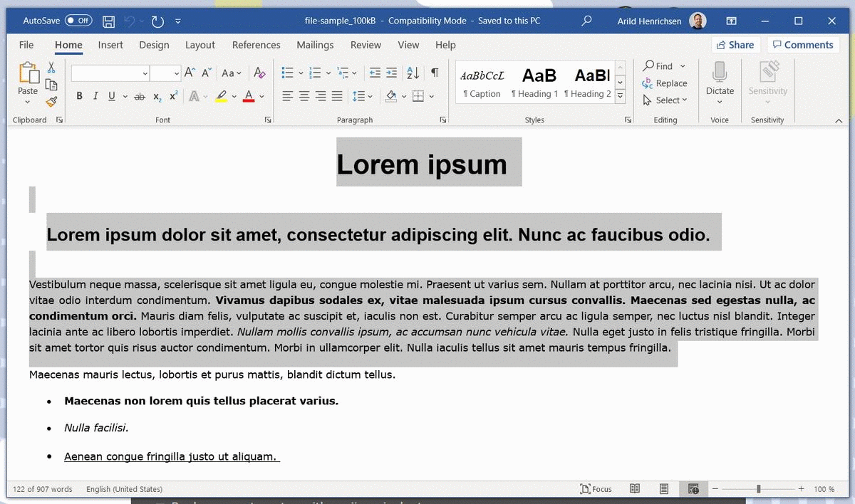Open the Mailings tab
Image resolution: width=855 pixels, height=504 pixels.
coord(315,45)
